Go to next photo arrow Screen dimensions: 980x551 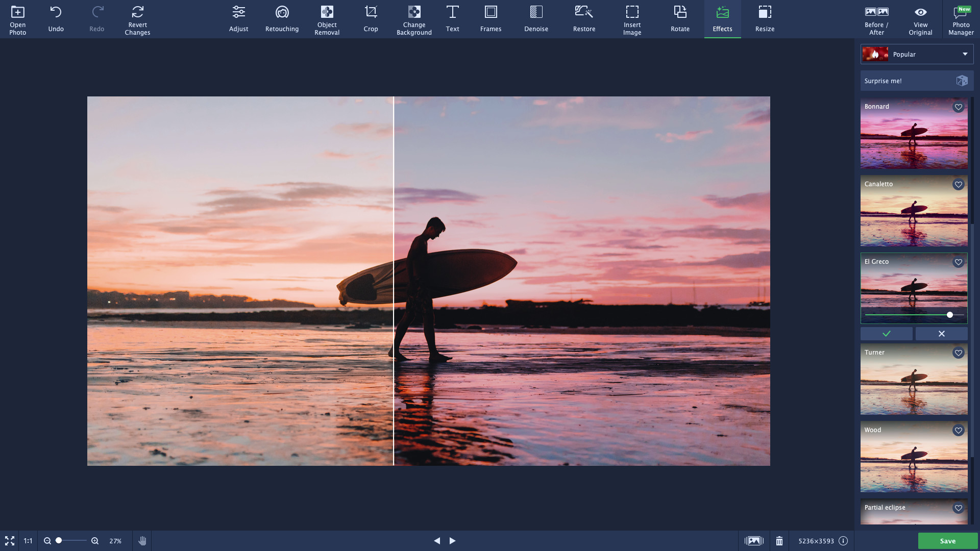pos(452,541)
